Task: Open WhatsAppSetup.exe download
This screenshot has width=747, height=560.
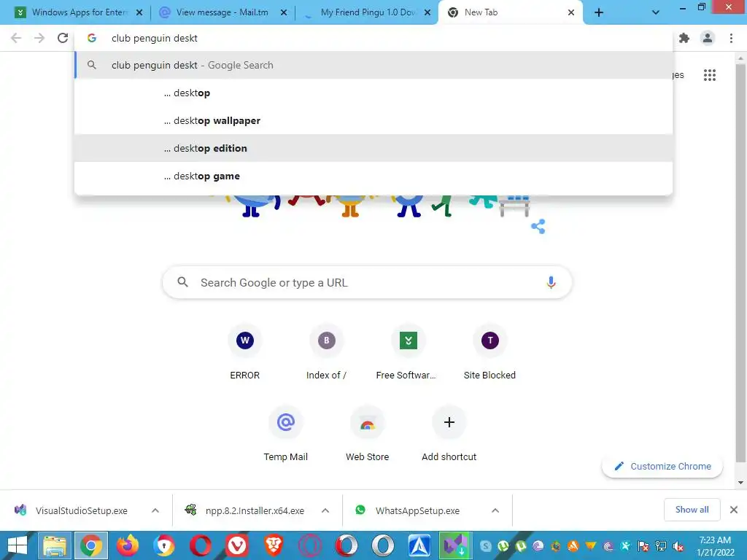Action: click(x=408, y=510)
